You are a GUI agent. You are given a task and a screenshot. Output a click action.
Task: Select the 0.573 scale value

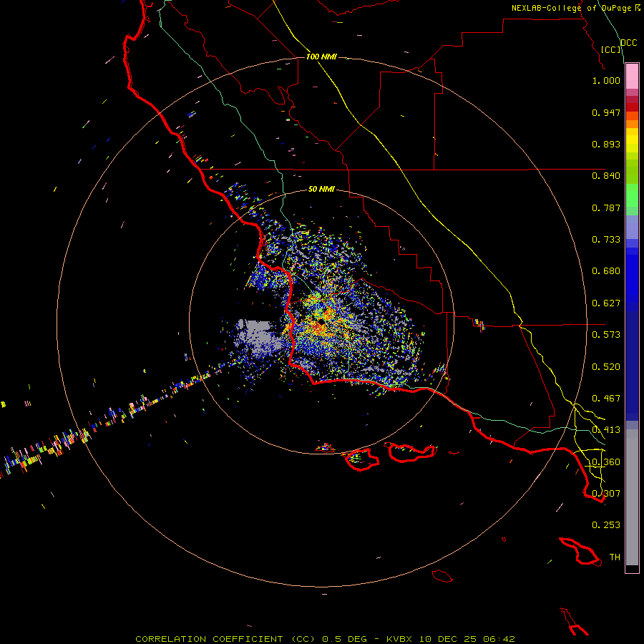coord(606,335)
